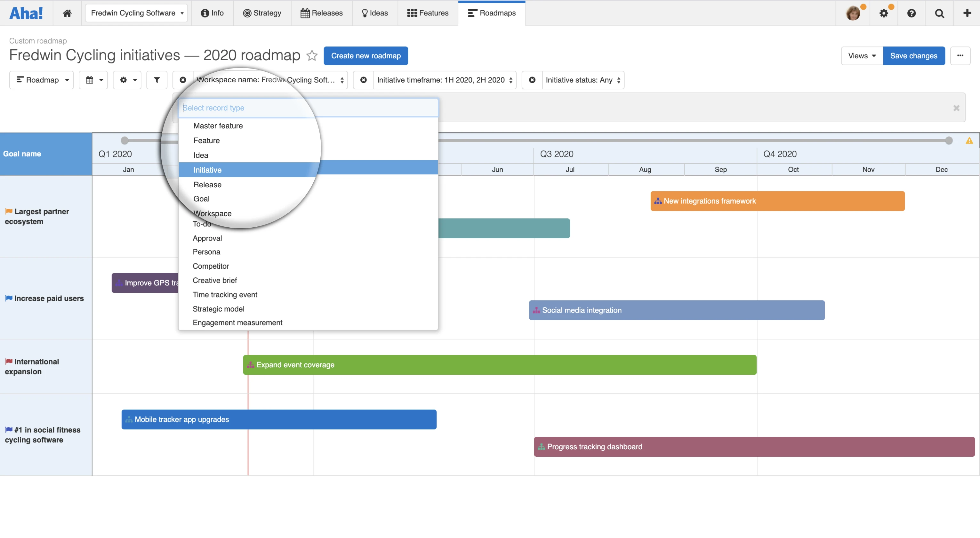This screenshot has height=538, width=980.
Task: Open the Views dropdown
Action: [862, 56]
